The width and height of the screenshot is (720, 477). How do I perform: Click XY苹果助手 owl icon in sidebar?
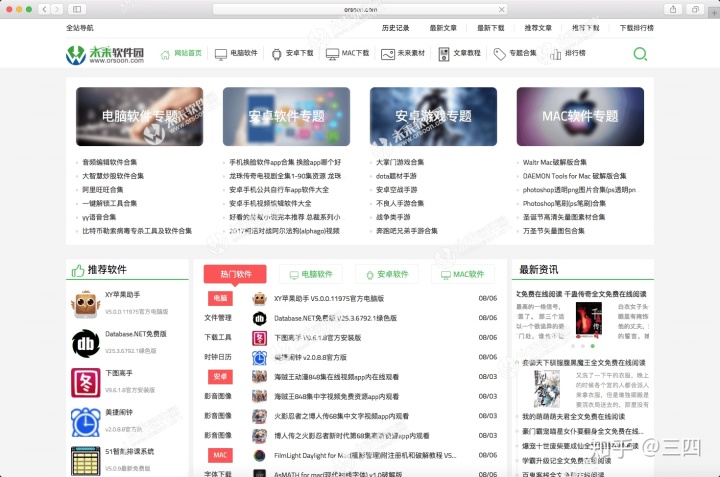click(85, 304)
